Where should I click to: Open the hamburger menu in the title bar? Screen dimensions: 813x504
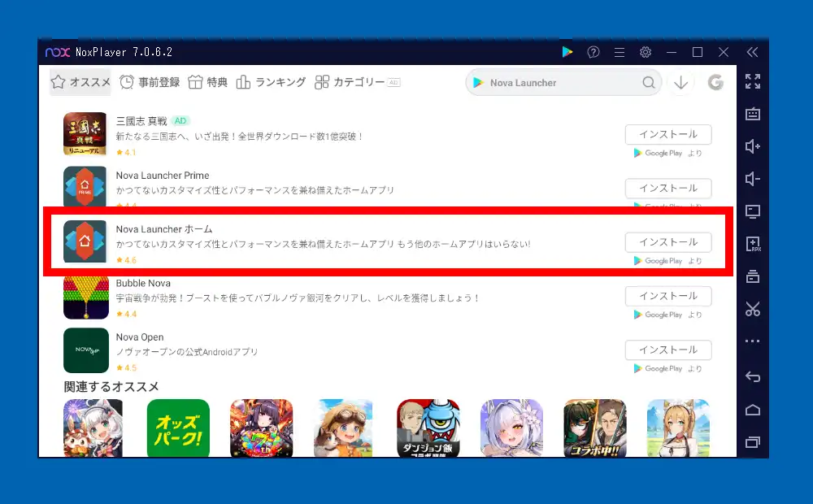pos(619,52)
